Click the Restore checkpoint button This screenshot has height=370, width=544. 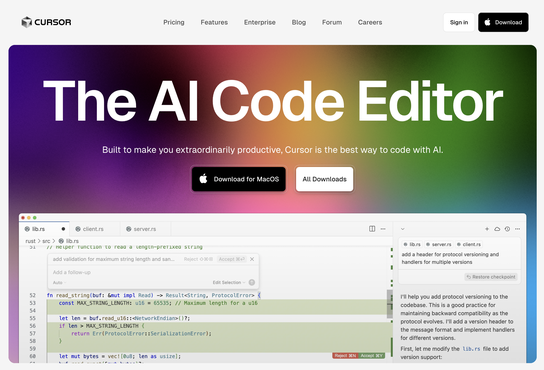pos(491,277)
